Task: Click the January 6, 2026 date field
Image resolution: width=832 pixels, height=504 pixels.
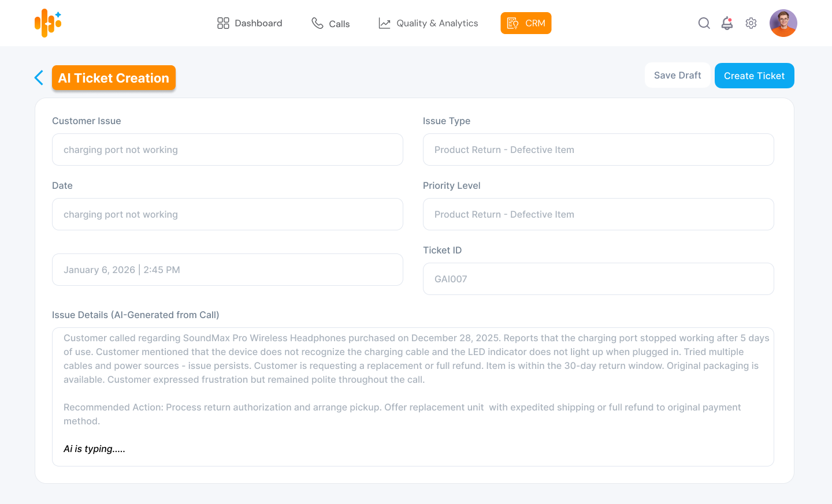Action: click(227, 270)
